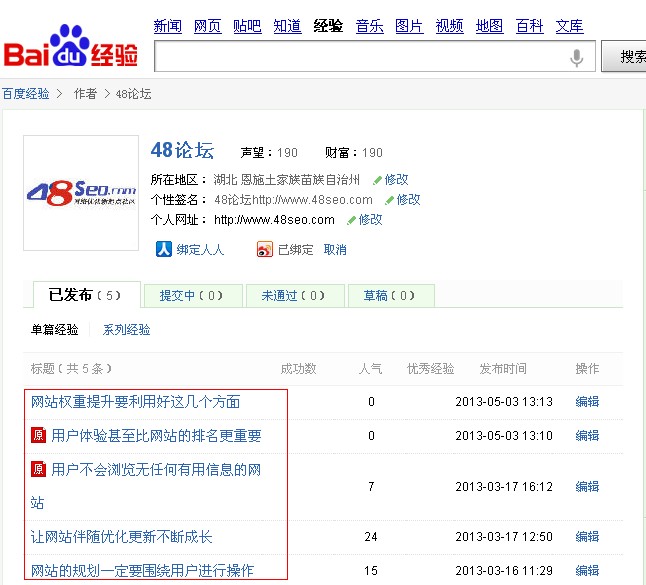Click the Weibo icon beside 已绑定
This screenshot has height=585, width=646.
pyautogui.click(x=264, y=249)
